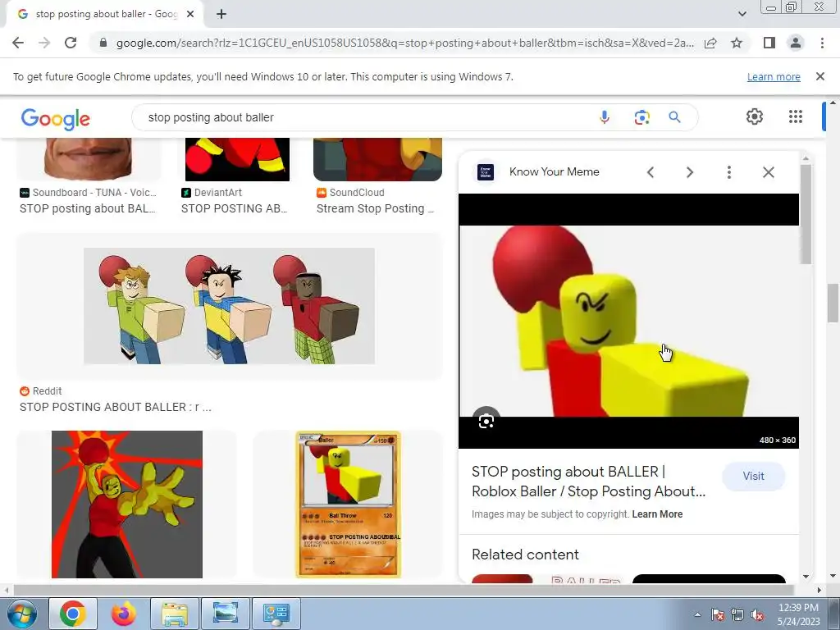This screenshot has width=840, height=630.
Task: Open the DeviantArt result caption
Action: click(234, 208)
